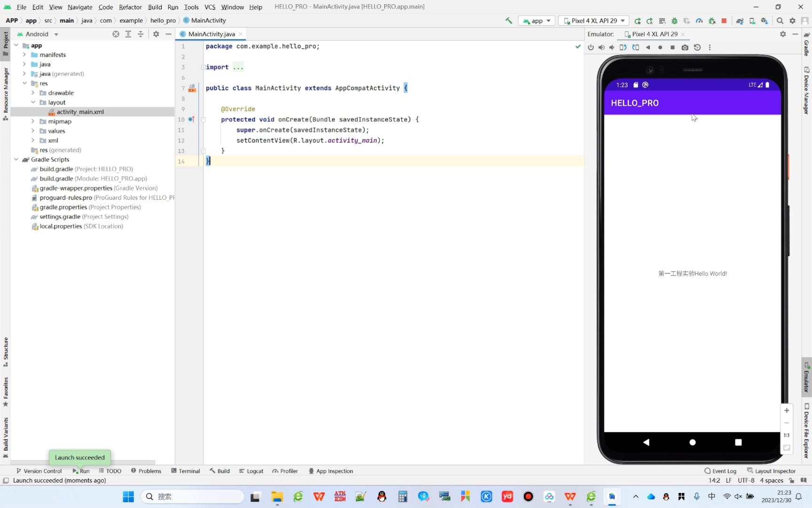Open activity_main.xml from the project tree
The height and width of the screenshot is (508, 812).
(x=80, y=112)
